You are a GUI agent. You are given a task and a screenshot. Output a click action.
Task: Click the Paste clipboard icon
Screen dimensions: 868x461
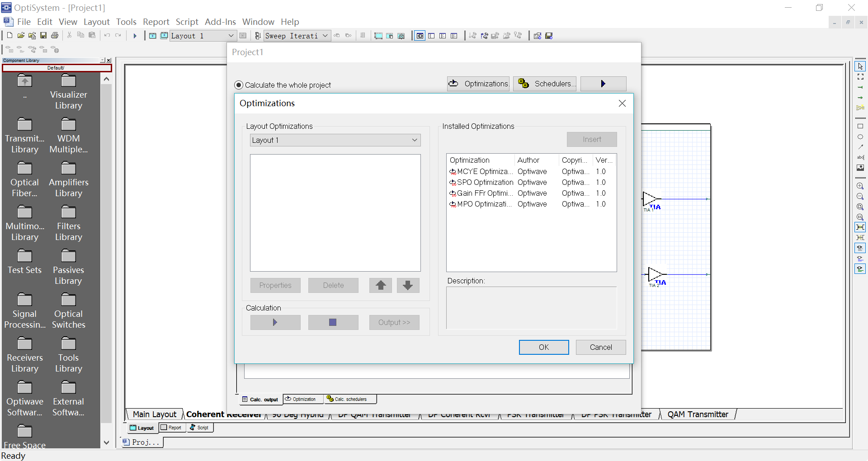point(92,35)
